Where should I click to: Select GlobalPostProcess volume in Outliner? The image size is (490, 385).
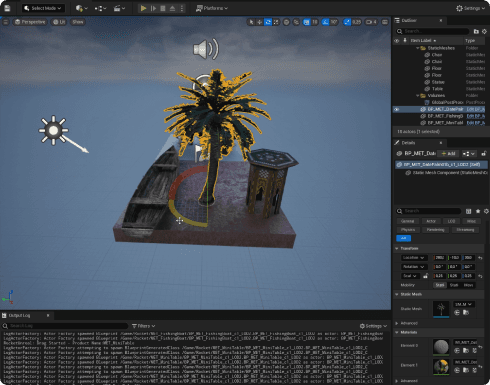click(447, 102)
